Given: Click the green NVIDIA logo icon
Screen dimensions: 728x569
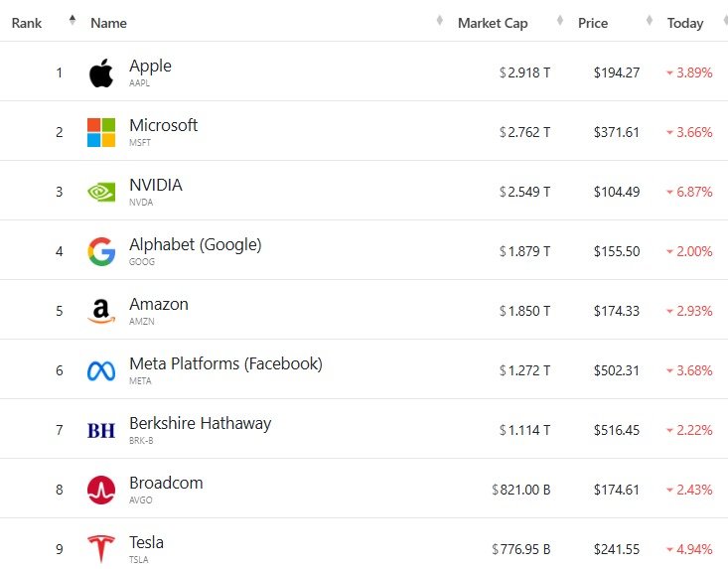Looking at the screenshot, I should tap(100, 192).
